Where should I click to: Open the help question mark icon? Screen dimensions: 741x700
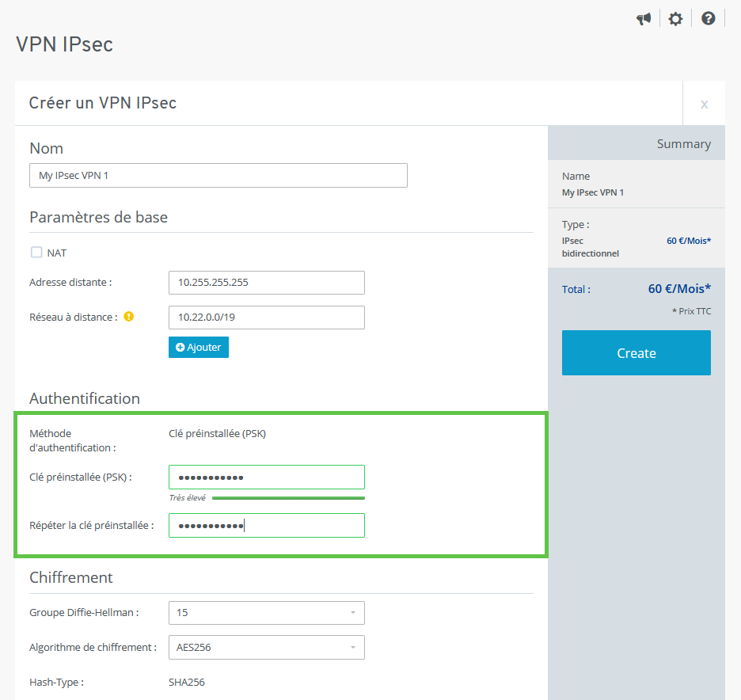[709, 18]
